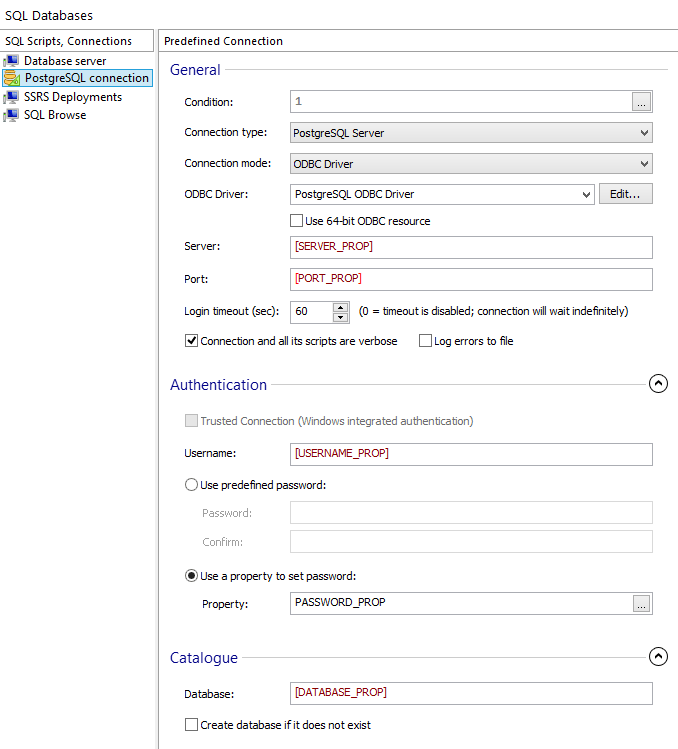Click the Password input field
The height and width of the screenshot is (749, 678).
pyautogui.click(x=471, y=513)
